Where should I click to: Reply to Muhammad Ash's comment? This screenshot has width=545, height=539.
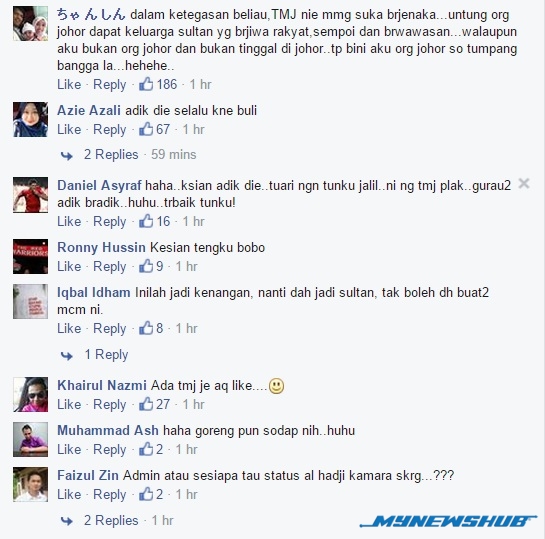click(x=109, y=449)
